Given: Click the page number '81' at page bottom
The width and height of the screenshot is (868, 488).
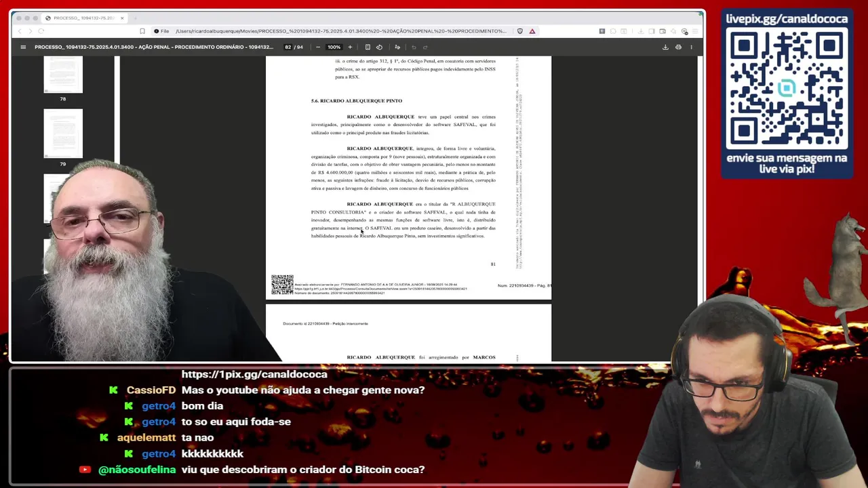Looking at the screenshot, I should coord(493,264).
